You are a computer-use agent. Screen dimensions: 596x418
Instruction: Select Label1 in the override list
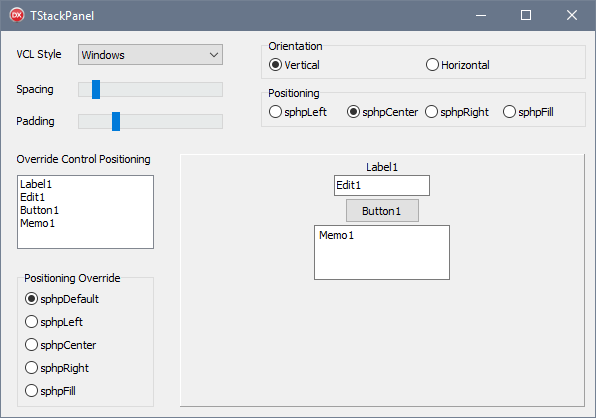(x=85, y=184)
